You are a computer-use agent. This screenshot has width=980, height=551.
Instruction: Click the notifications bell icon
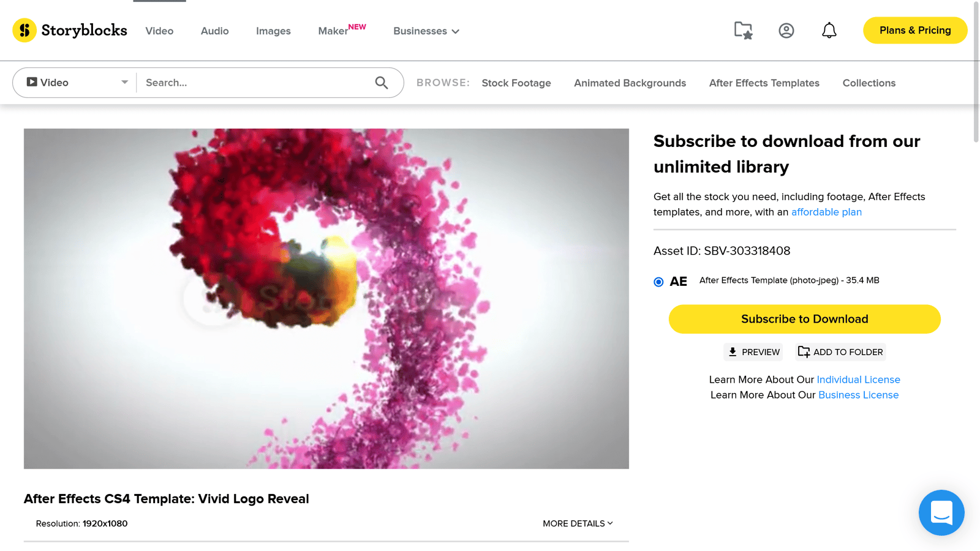click(x=829, y=30)
